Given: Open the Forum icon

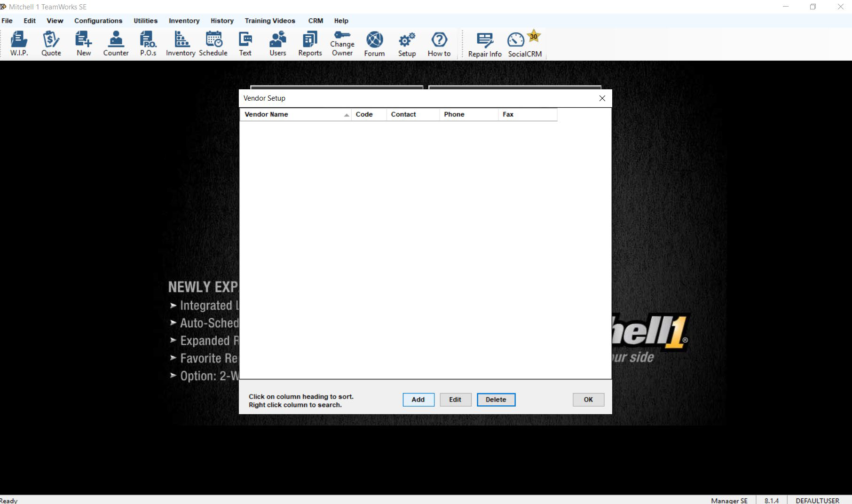Looking at the screenshot, I should [x=374, y=43].
